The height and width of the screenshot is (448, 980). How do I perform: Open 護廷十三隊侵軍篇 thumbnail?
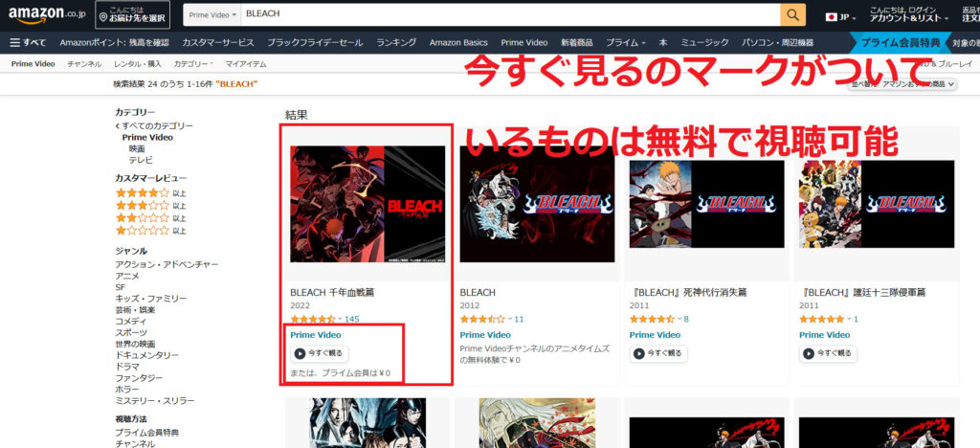pyautogui.click(x=877, y=204)
